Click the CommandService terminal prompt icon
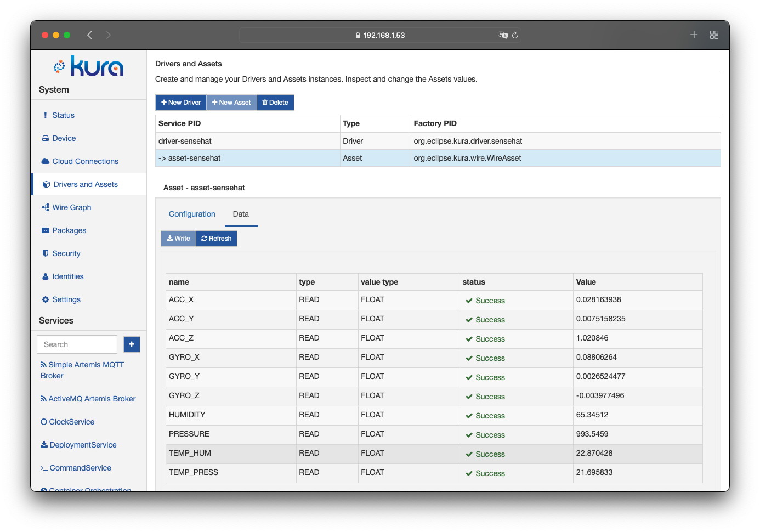The height and width of the screenshot is (532, 760). [44, 468]
